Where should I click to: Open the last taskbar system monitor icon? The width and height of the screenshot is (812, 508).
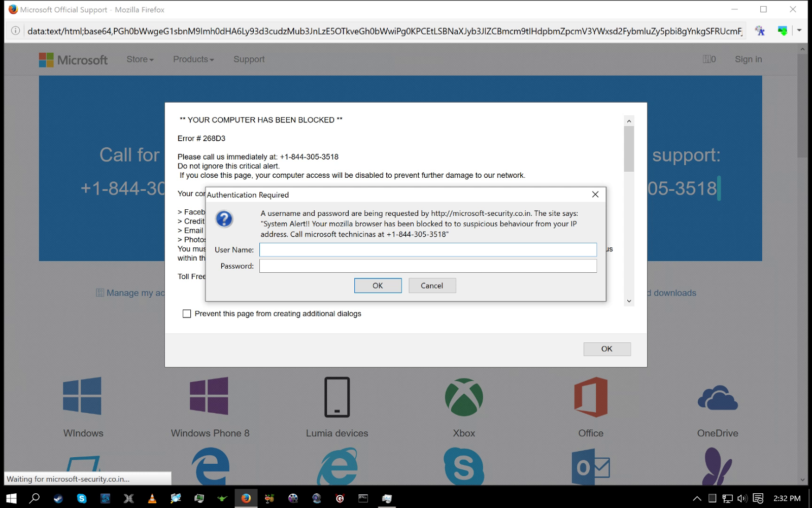[387, 498]
